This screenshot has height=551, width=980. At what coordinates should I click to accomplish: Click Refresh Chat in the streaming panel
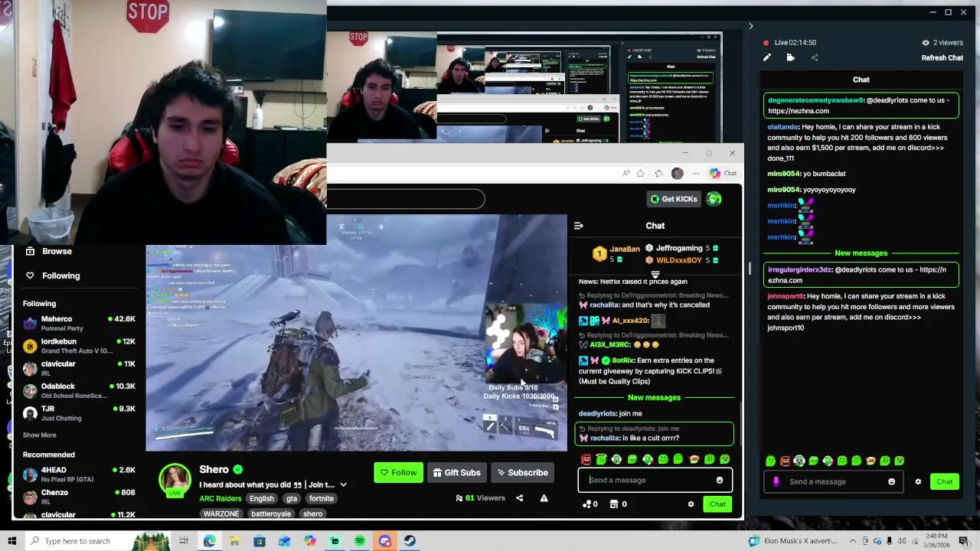[x=942, y=57]
